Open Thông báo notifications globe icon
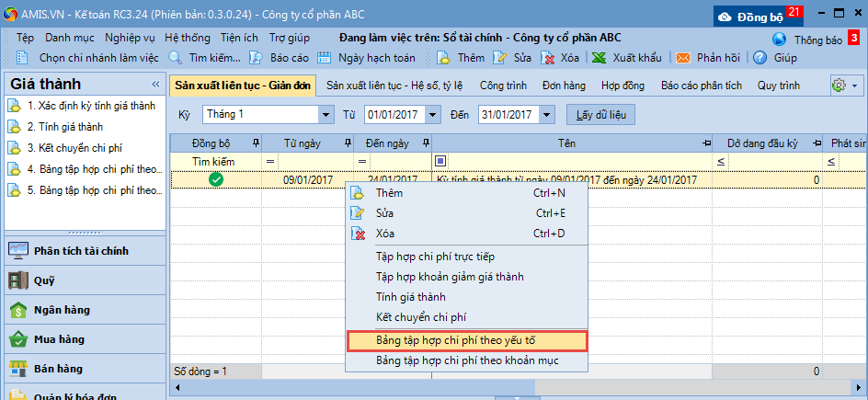This screenshot has height=400, width=868. (780, 40)
